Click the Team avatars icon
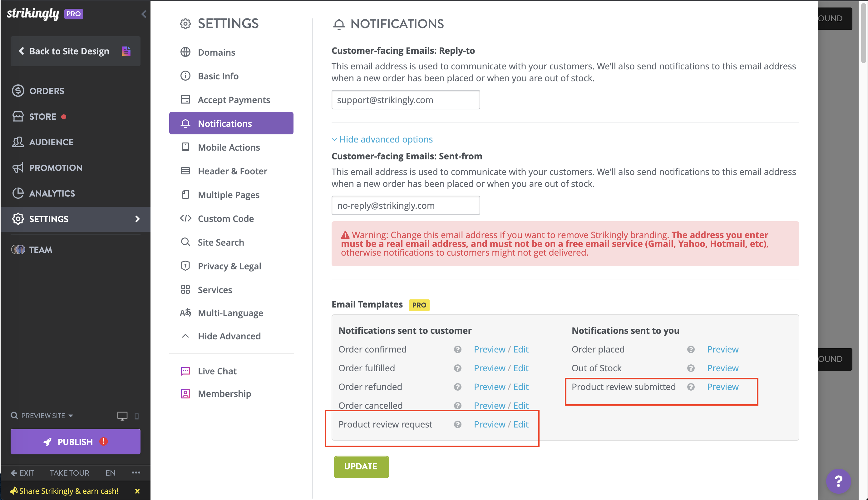Image resolution: width=868 pixels, height=500 pixels. [x=18, y=250]
